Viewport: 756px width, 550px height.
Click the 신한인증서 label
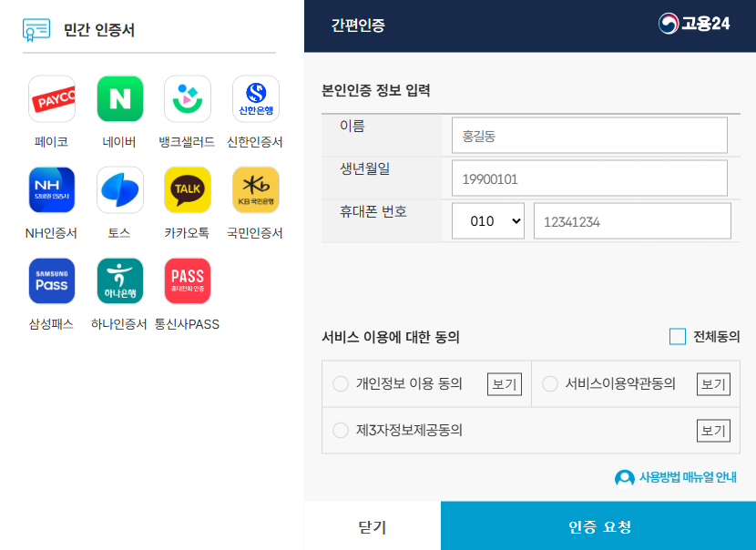[x=255, y=142]
